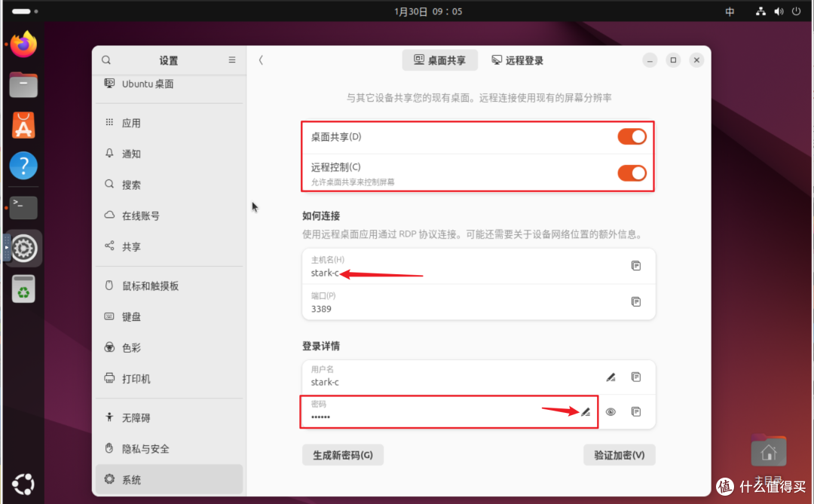Copy the port 3389 value

(x=636, y=301)
